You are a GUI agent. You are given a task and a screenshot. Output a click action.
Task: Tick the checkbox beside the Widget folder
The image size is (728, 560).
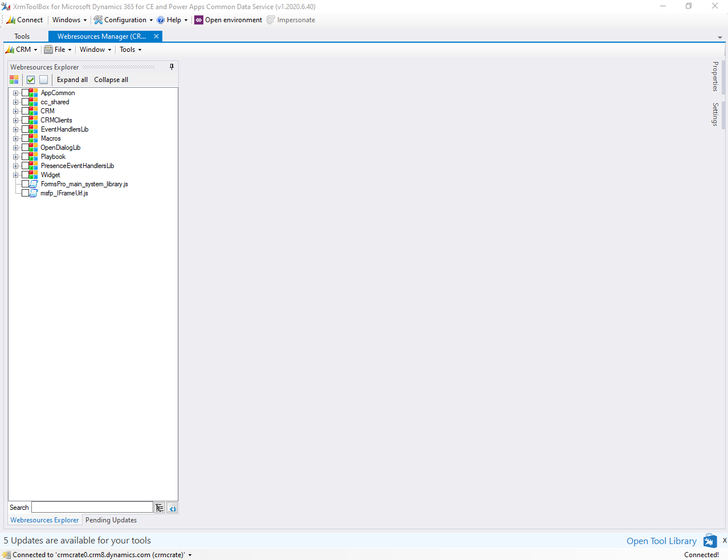tap(26, 175)
